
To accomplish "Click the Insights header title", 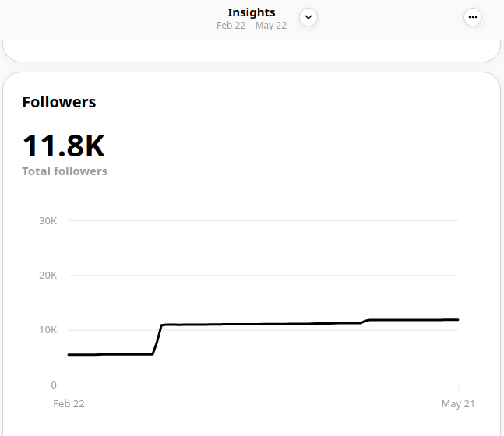I will pos(251,12).
